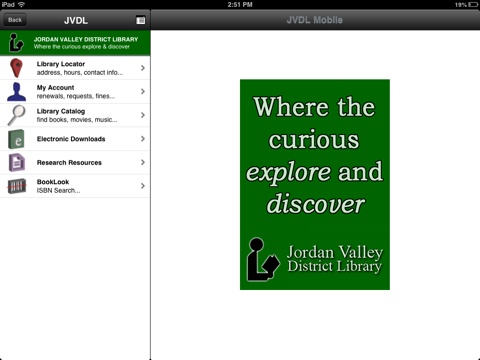Expand the My Account row chevron

pyautogui.click(x=143, y=91)
